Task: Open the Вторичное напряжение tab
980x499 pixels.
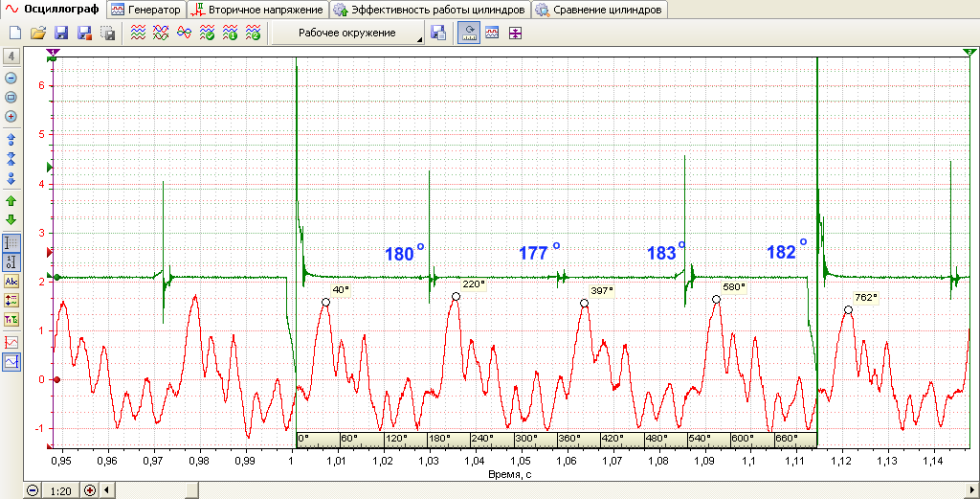Action: [x=258, y=10]
